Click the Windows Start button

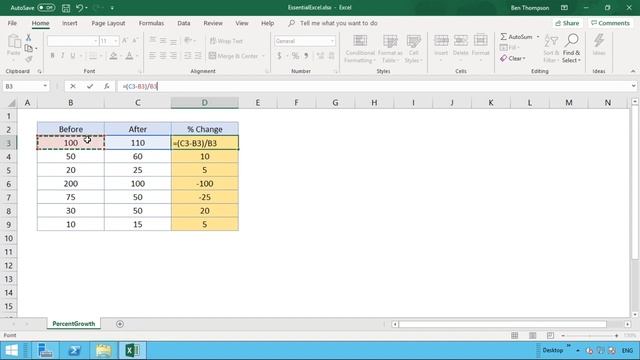click(x=12, y=350)
